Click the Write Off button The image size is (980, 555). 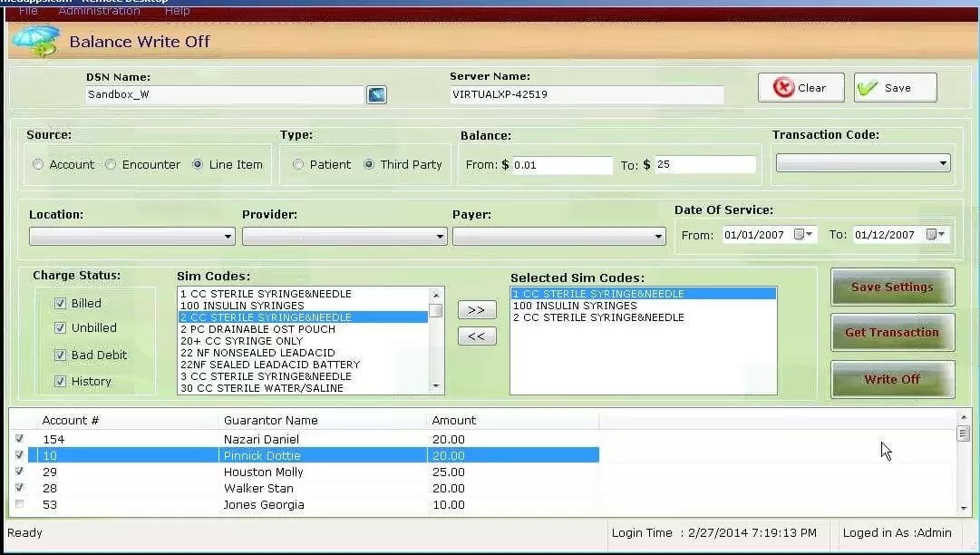click(x=892, y=378)
